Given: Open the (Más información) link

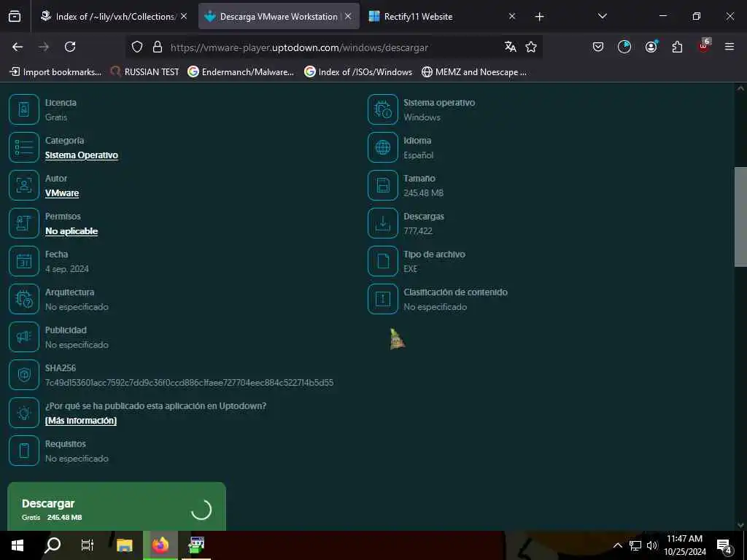Looking at the screenshot, I should 80,421.
